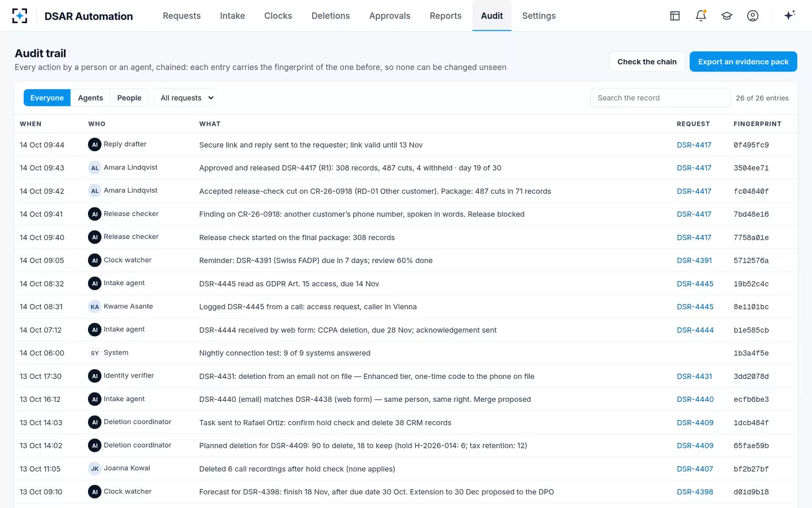
Task: Click the WHEN column header
Action: point(30,124)
